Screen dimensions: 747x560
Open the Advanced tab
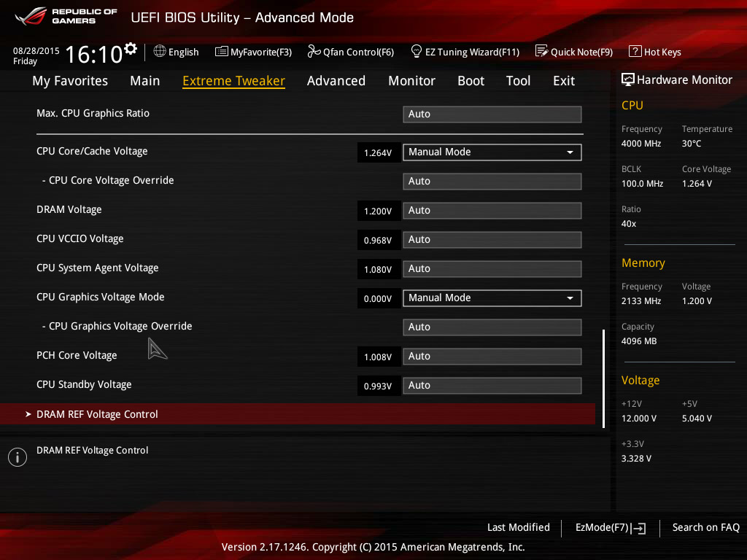coord(336,81)
